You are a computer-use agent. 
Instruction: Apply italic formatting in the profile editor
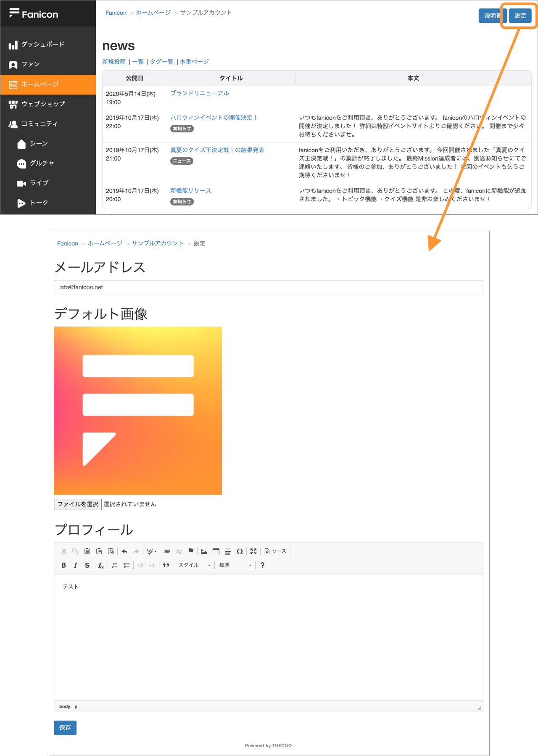pos(76,565)
